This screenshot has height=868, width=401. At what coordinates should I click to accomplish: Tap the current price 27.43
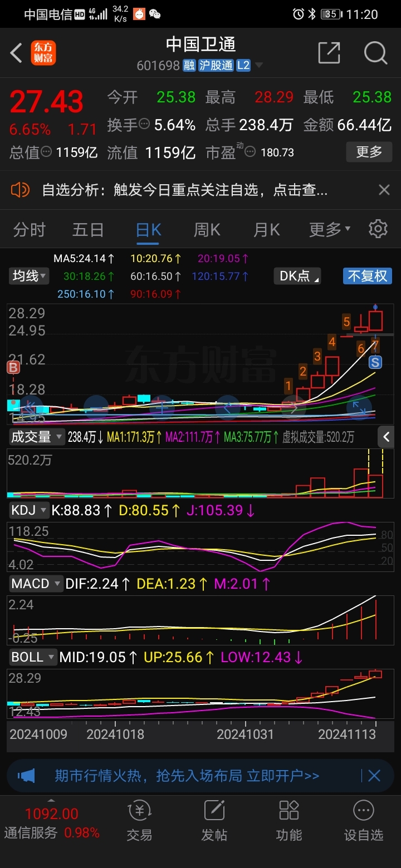tap(47, 102)
